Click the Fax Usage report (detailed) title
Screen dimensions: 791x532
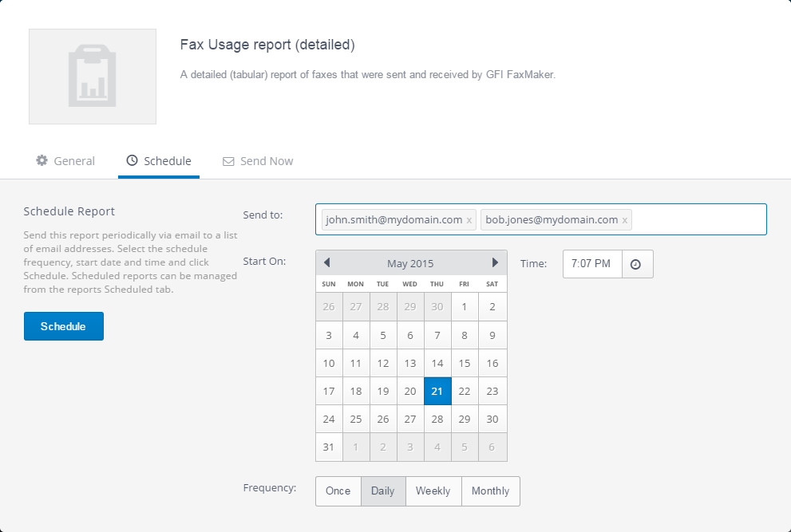pyautogui.click(x=267, y=45)
